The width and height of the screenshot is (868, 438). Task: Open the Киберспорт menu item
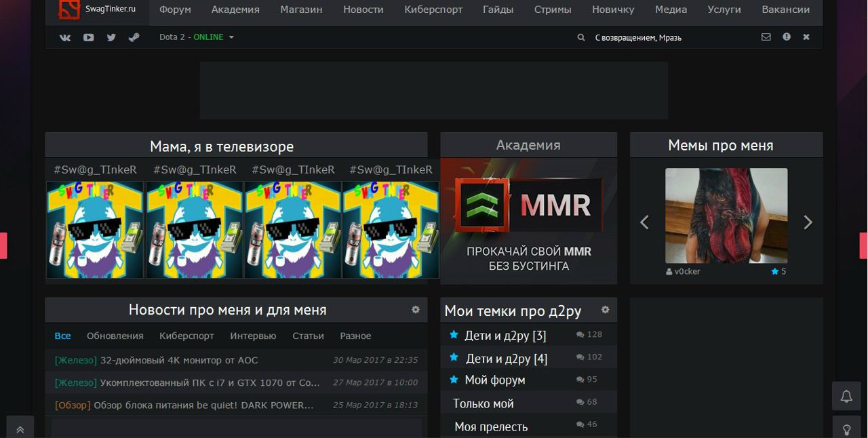click(x=433, y=9)
